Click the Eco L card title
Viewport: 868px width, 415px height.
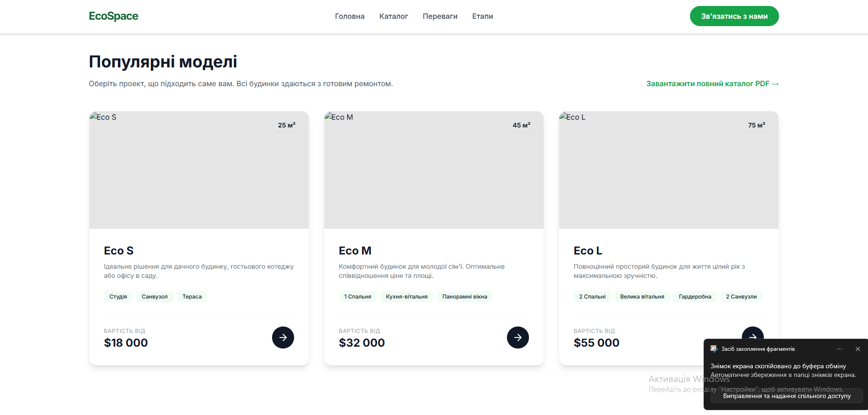click(588, 251)
